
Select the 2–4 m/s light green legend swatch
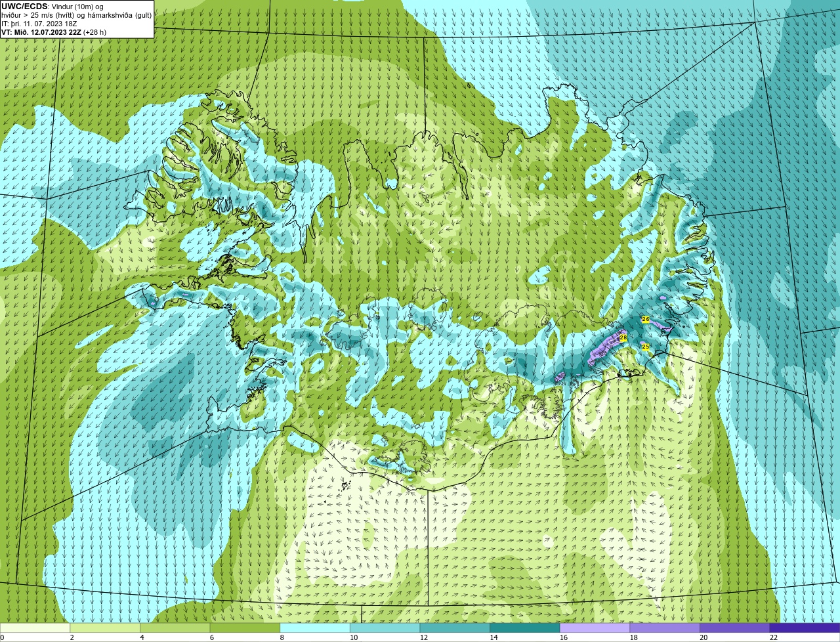[105, 628]
